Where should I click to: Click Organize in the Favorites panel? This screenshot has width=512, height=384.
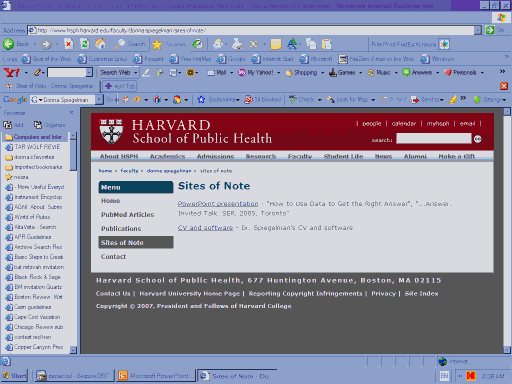coord(49,125)
